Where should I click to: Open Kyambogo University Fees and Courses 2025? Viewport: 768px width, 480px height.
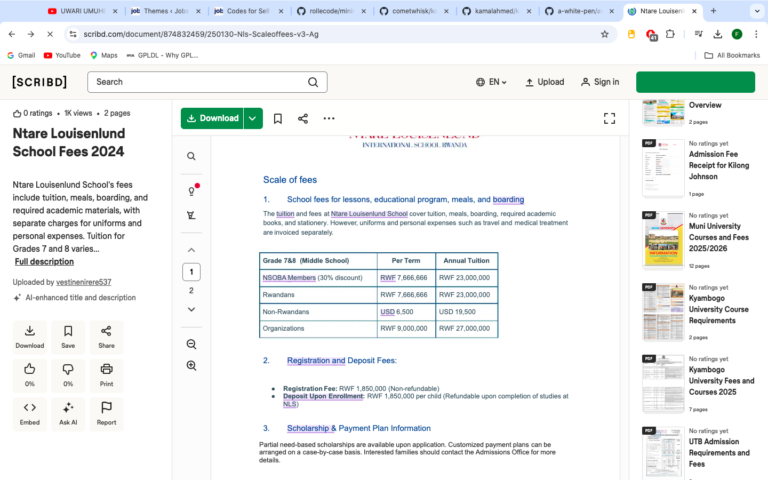click(721, 381)
